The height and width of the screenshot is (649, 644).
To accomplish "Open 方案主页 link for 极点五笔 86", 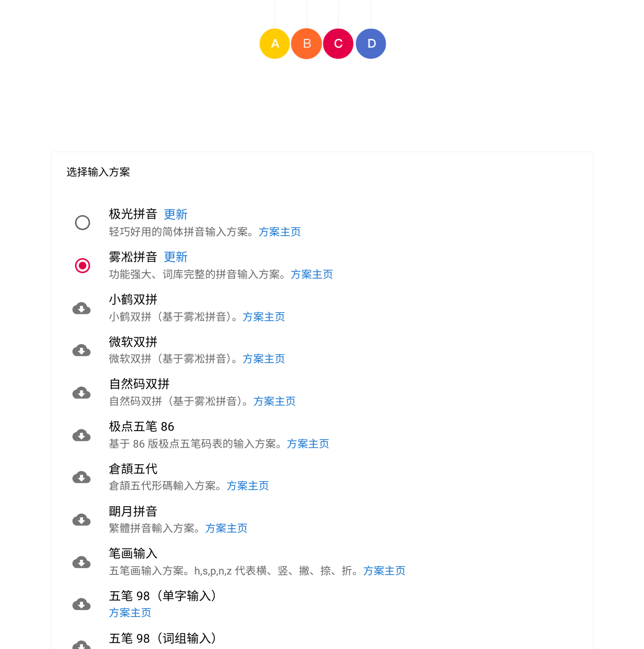I will tap(308, 444).
